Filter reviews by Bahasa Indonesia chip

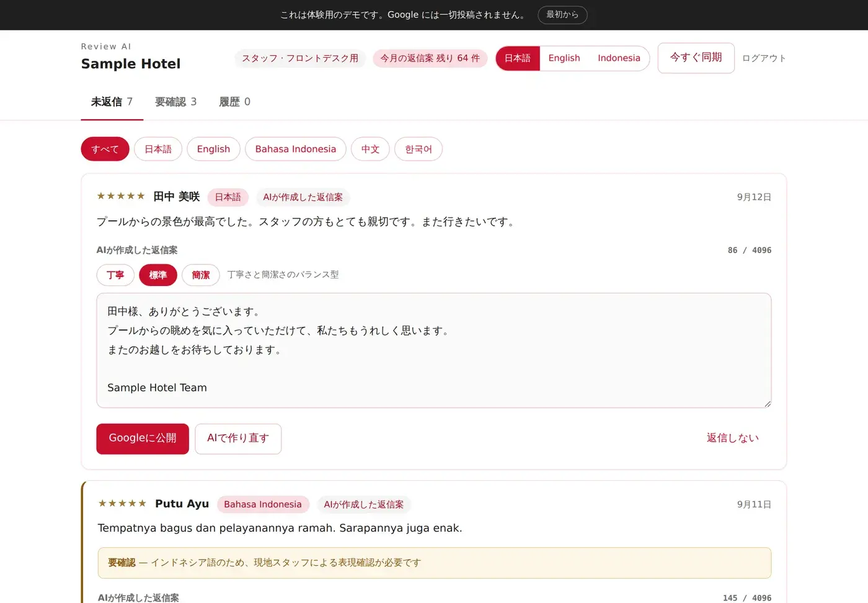point(296,149)
